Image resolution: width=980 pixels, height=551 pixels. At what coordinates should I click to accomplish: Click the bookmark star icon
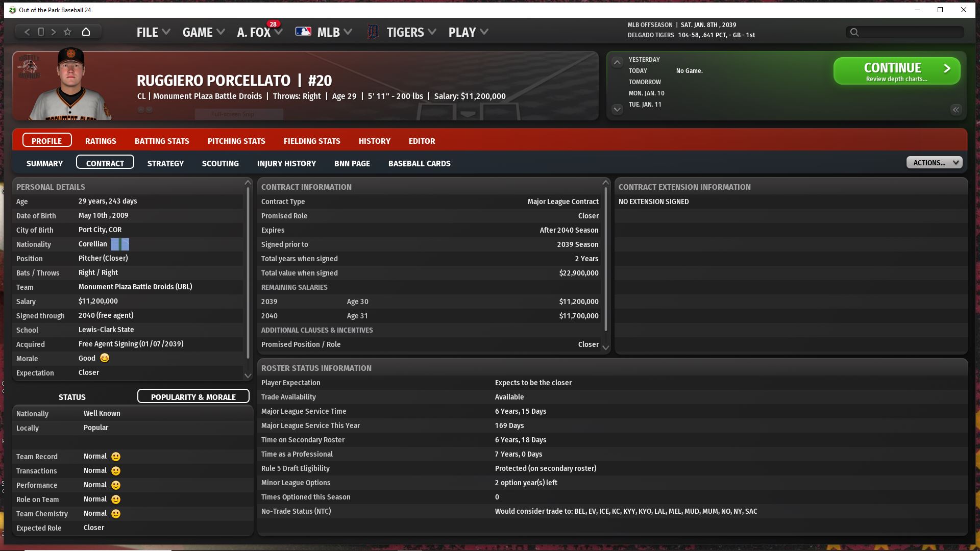[x=67, y=32]
